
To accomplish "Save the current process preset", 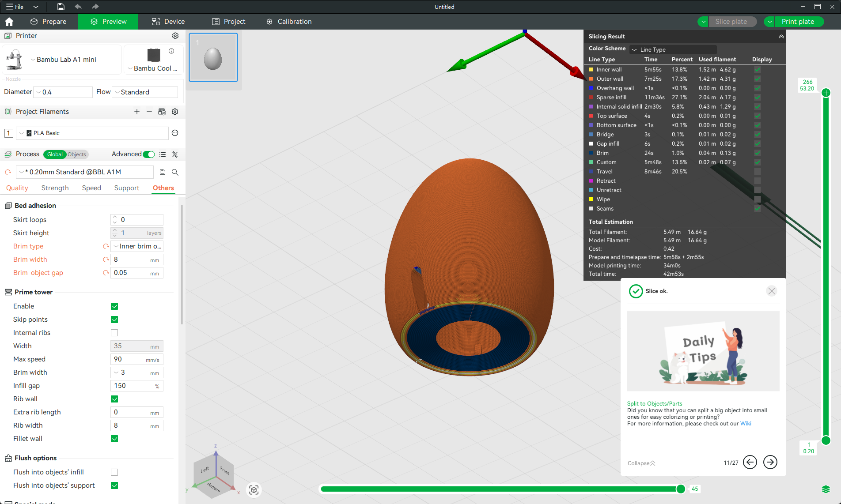I will (x=163, y=172).
